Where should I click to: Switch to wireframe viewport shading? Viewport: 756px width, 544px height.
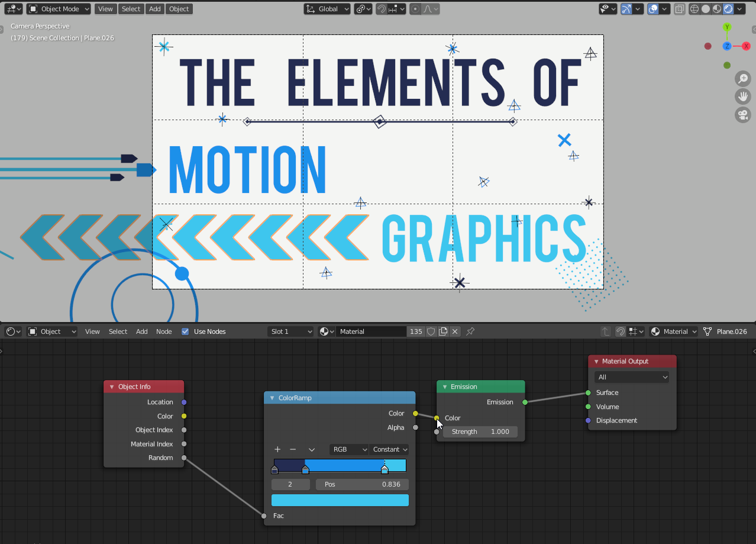694,9
